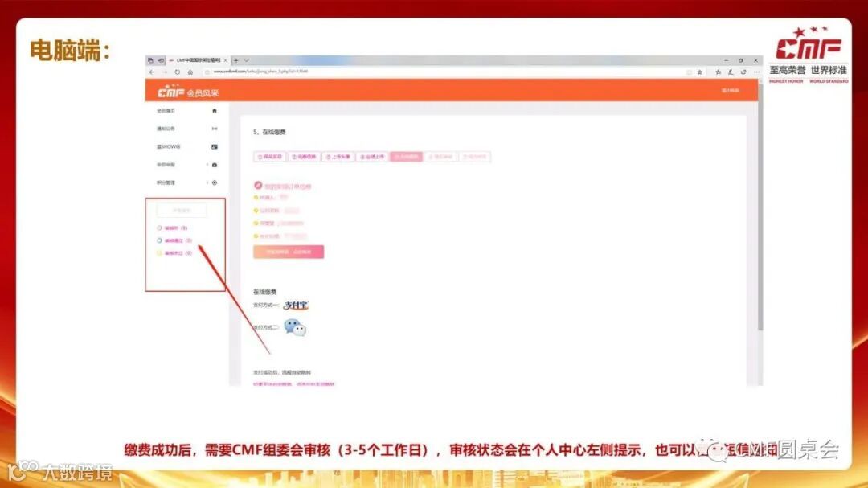Maximize the browser window
The height and width of the screenshot is (488, 868).
click(x=741, y=60)
